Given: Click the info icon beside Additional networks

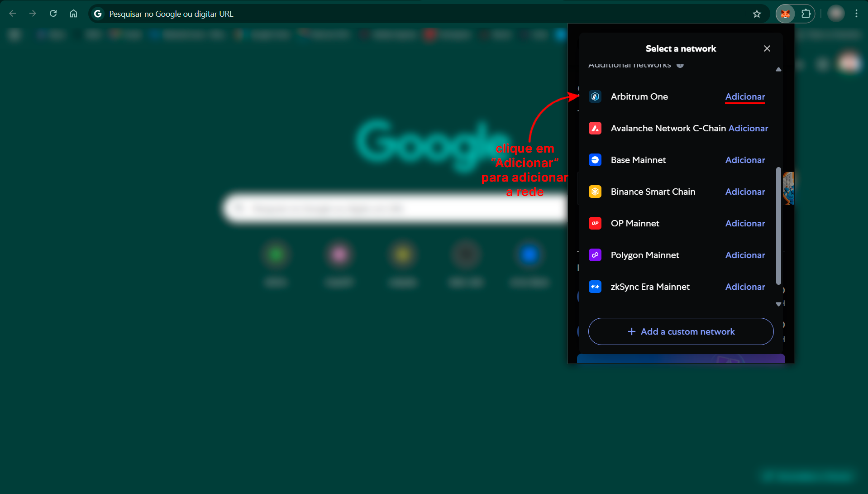Looking at the screenshot, I should click(680, 65).
